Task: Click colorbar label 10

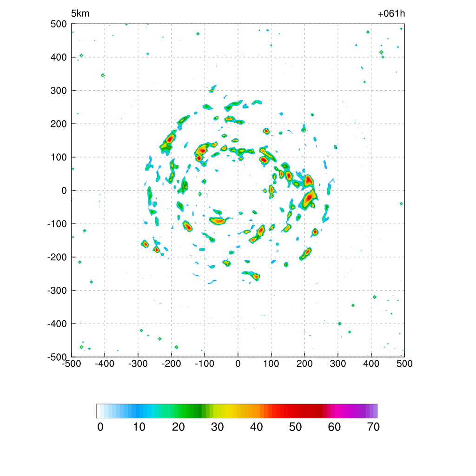Action: pos(139,427)
